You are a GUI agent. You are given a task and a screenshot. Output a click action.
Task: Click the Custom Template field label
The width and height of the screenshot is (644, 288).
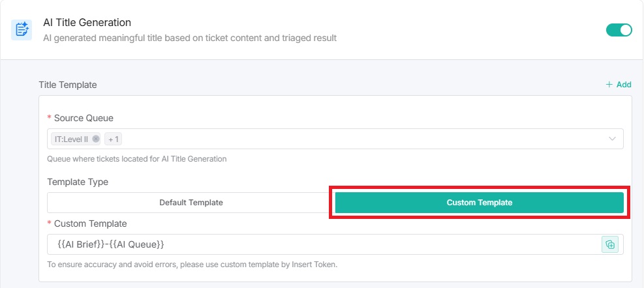coord(90,223)
